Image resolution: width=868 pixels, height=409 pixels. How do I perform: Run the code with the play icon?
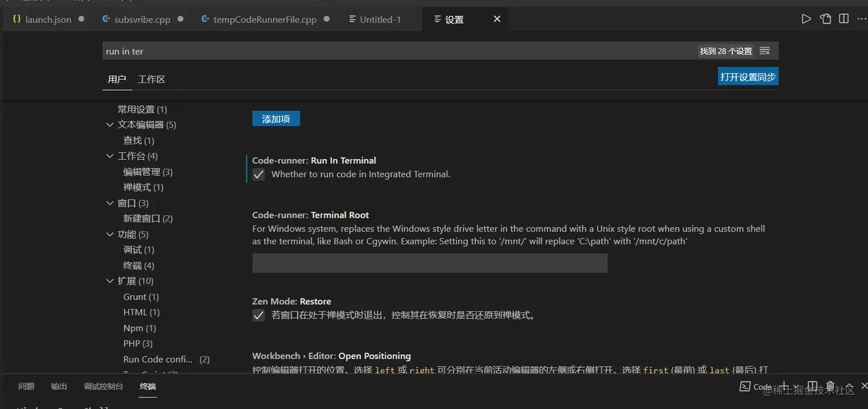point(806,18)
